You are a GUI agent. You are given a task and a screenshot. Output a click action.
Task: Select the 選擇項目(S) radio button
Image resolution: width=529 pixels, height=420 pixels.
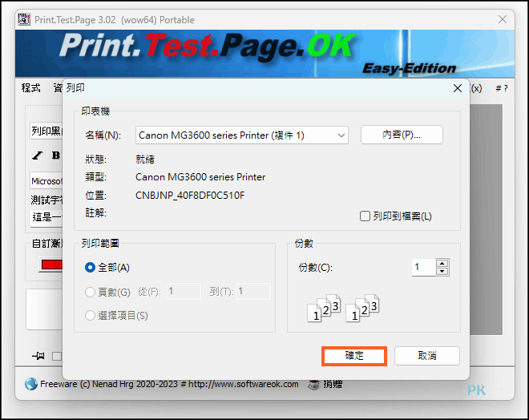coord(90,316)
